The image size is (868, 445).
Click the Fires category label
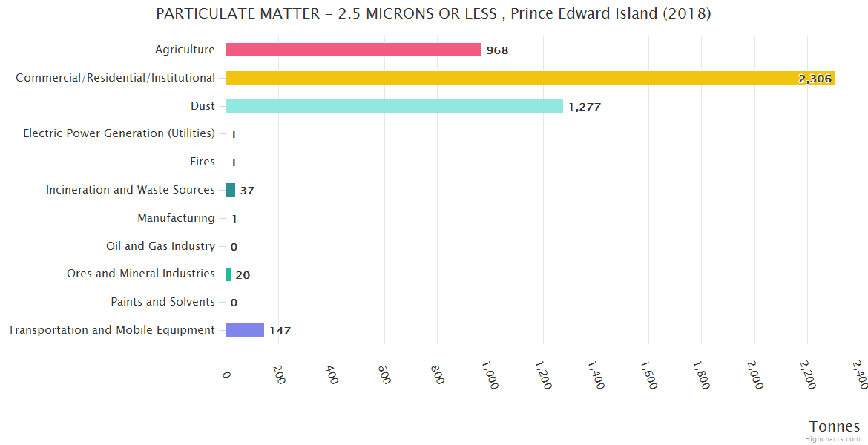click(203, 162)
